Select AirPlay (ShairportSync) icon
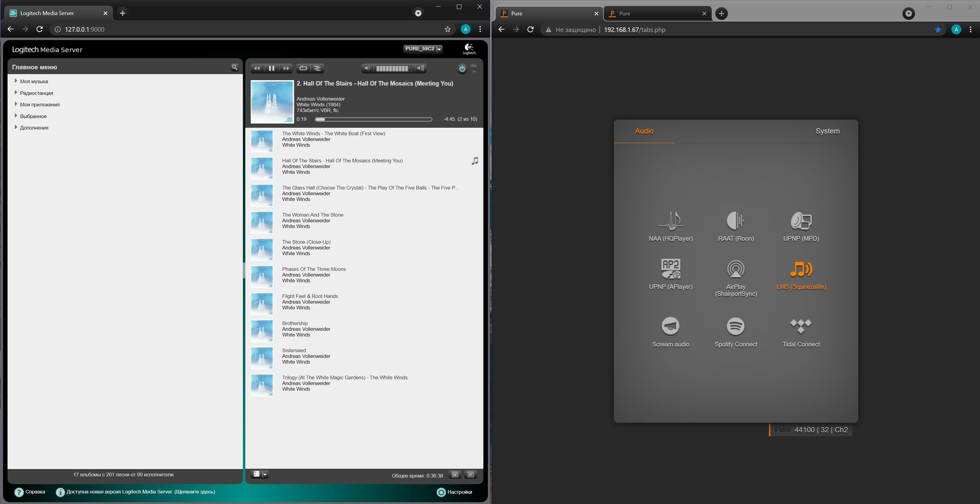The height and width of the screenshot is (504, 980). [736, 269]
